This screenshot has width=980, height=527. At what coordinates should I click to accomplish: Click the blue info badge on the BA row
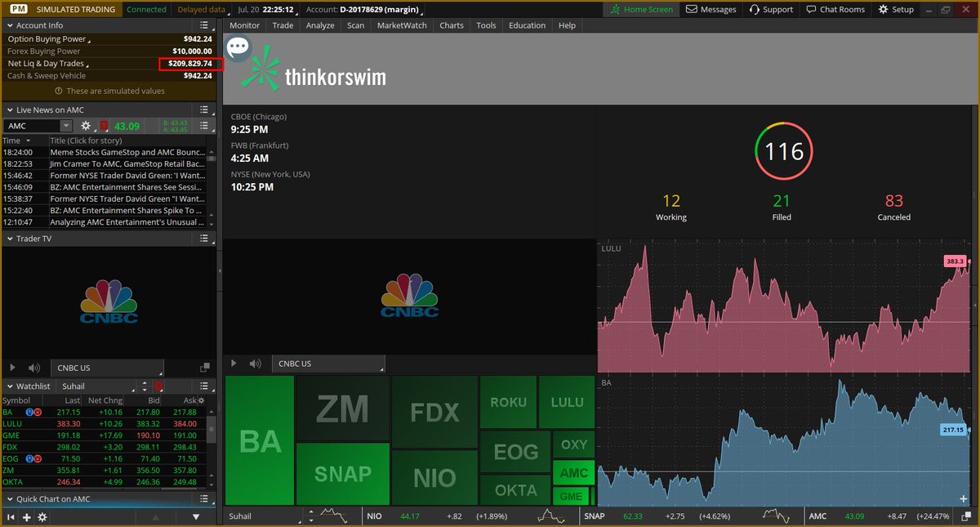29,412
